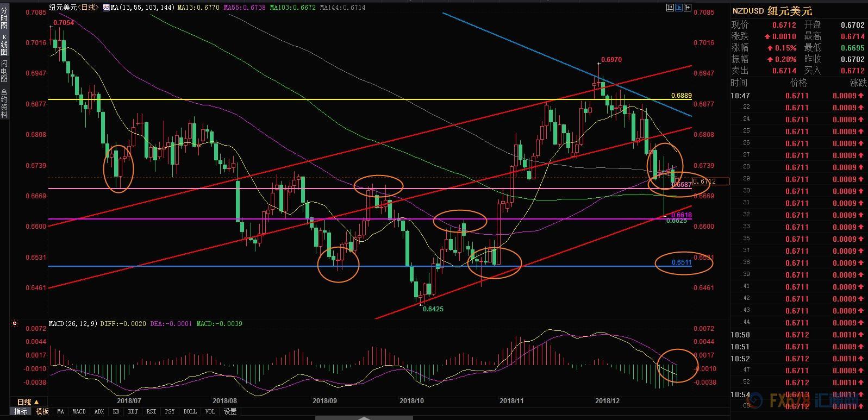Click the MA103:0.6672 value
The image size is (868, 420).
point(292,8)
